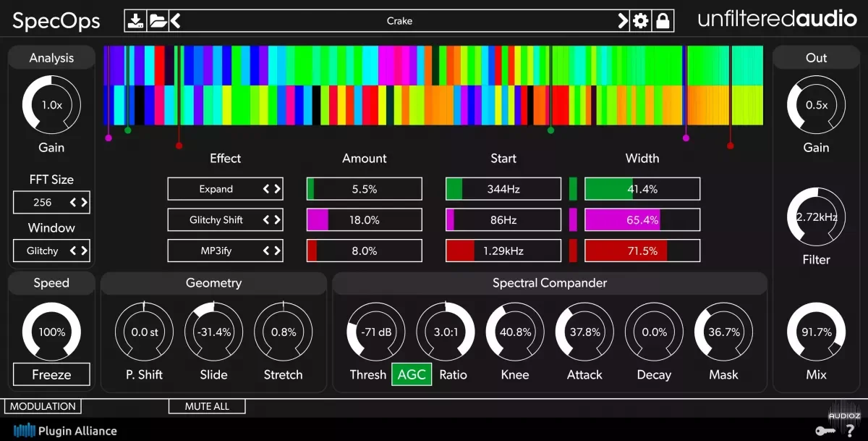Click the 65.4% Width slider
This screenshot has height=441, width=868.
pos(642,219)
